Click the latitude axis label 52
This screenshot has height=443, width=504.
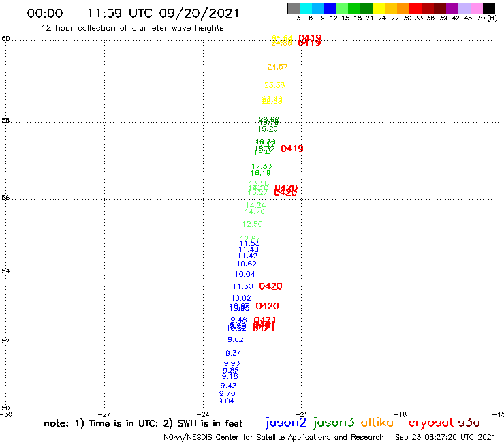pos(5,341)
